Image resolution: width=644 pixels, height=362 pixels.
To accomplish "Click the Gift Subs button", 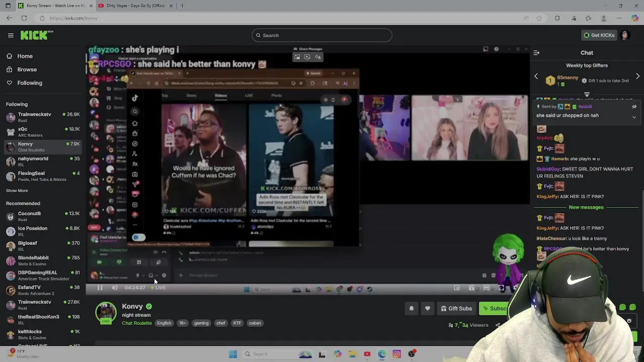I will pyautogui.click(x=456, y=309).
